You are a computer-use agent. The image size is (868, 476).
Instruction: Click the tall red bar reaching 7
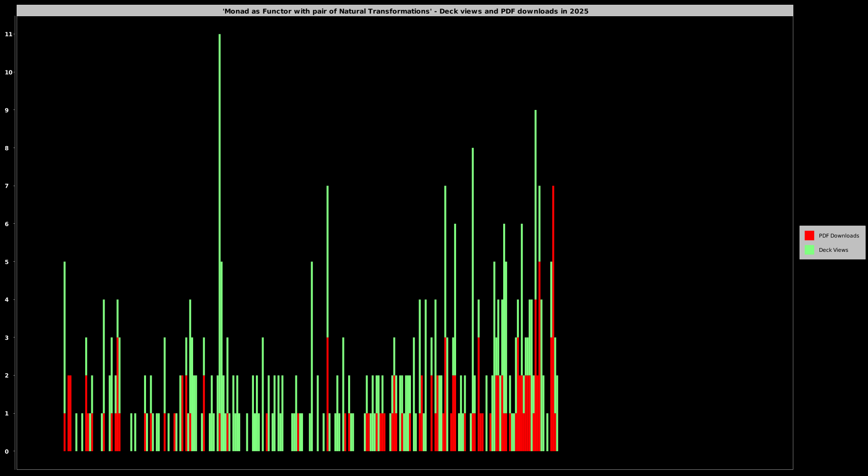(x=553, y=286)
